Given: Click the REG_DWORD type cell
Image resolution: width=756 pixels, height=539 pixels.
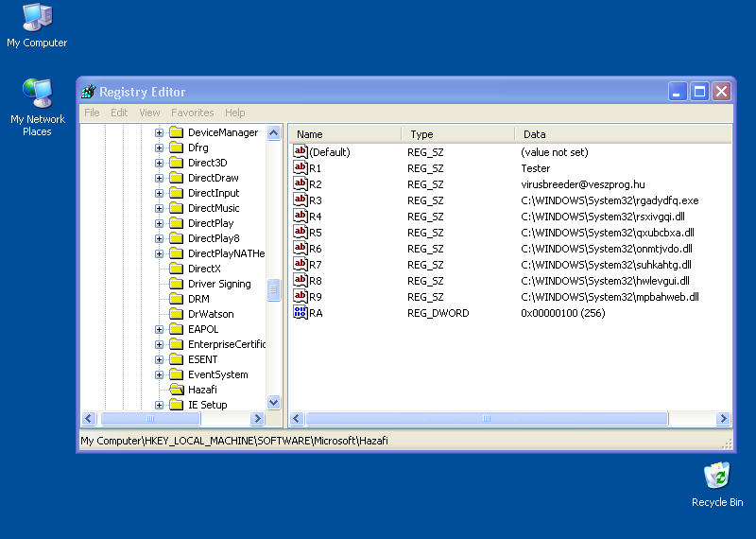Looking at the screenshot, I should point(438,313).
